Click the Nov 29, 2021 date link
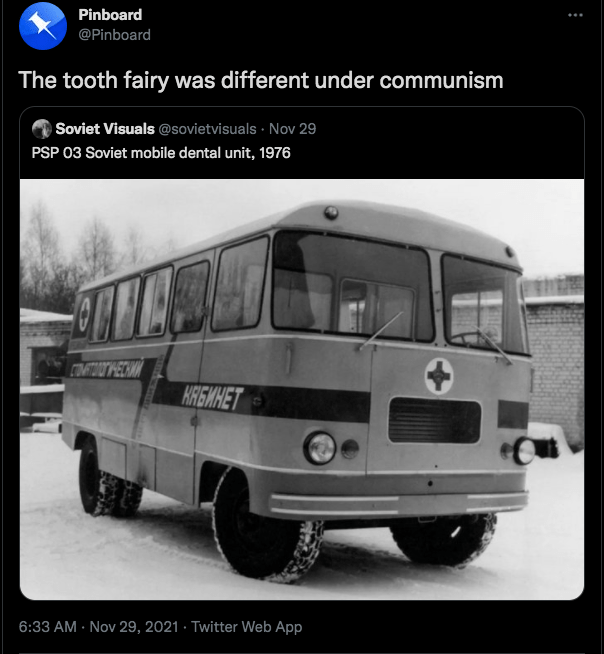Screen dimensions: 604x654 (134, 626)
